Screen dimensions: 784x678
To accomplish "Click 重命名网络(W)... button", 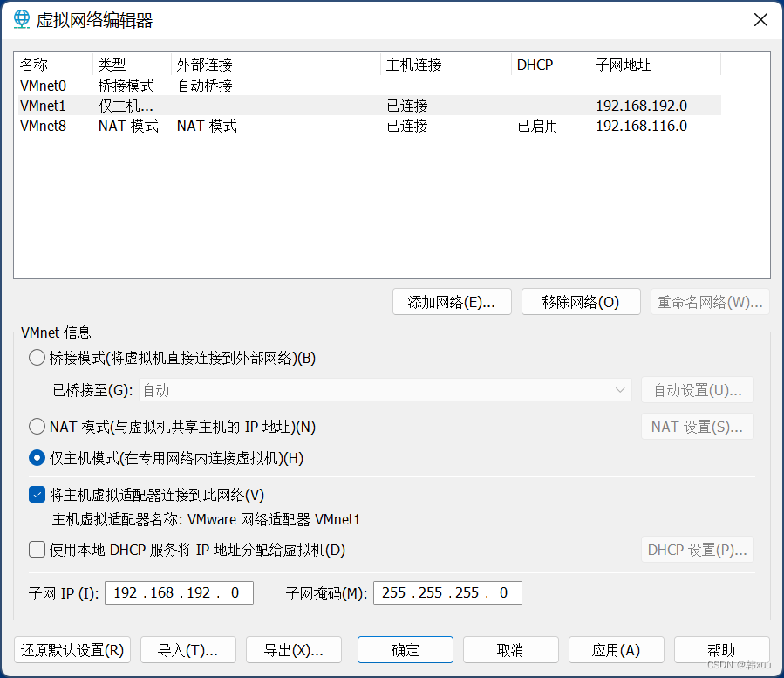I will coord(710,302).
